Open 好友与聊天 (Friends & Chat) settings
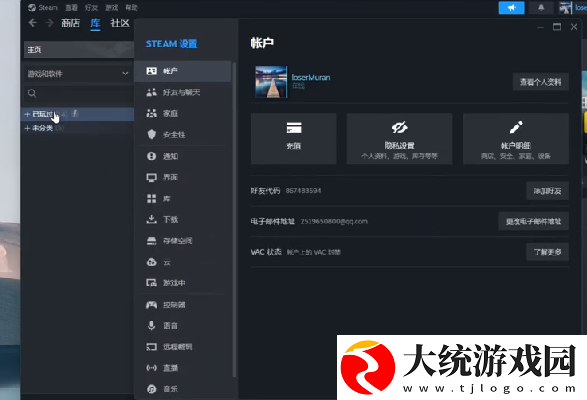Screen dimensions: 587x400 pos(183,92)
